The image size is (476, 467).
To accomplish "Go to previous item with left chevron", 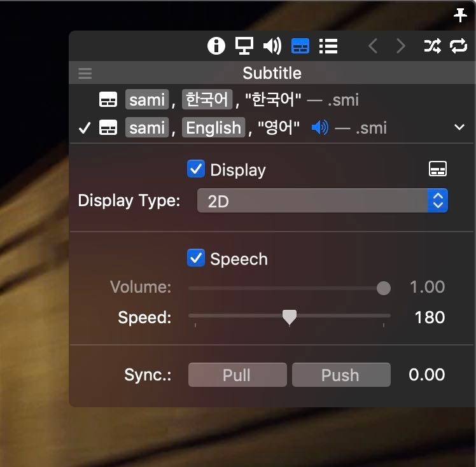I will tap(373, 46).
